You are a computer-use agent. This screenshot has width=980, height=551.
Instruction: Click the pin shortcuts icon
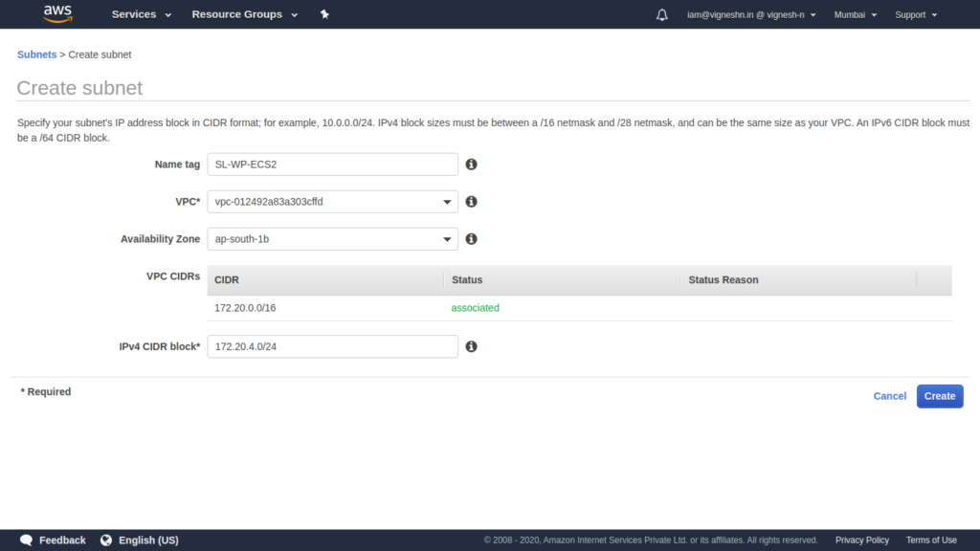pyautogui.click(x=324, y=14)
